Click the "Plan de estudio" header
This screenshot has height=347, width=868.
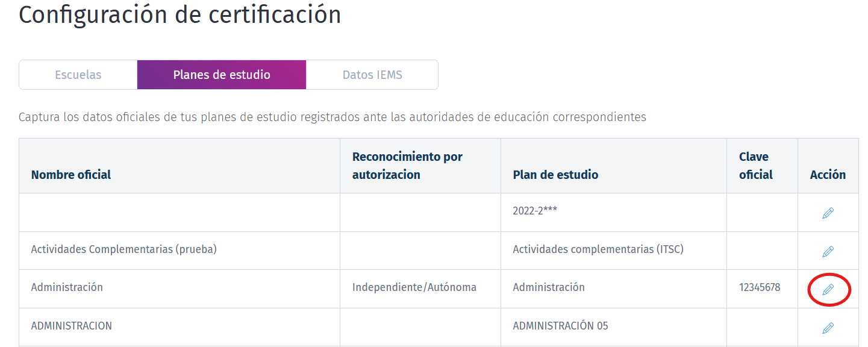click(555, 174)
